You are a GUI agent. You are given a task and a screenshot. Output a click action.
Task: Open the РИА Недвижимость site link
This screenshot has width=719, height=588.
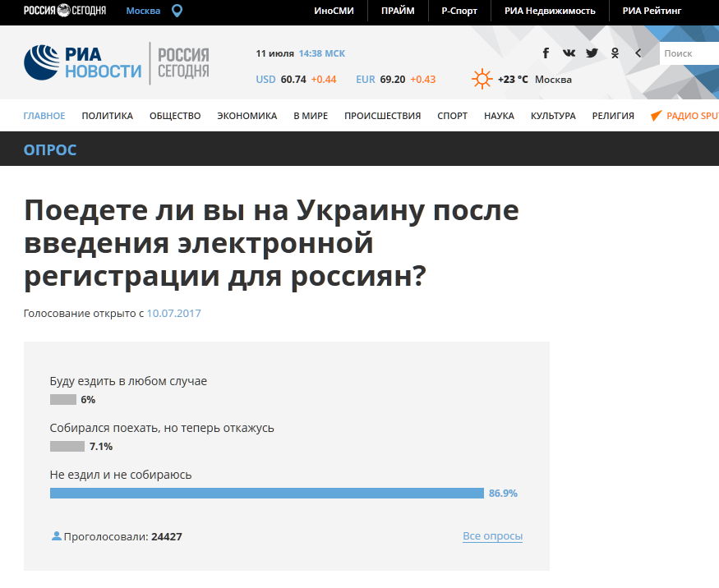[548, 11]
